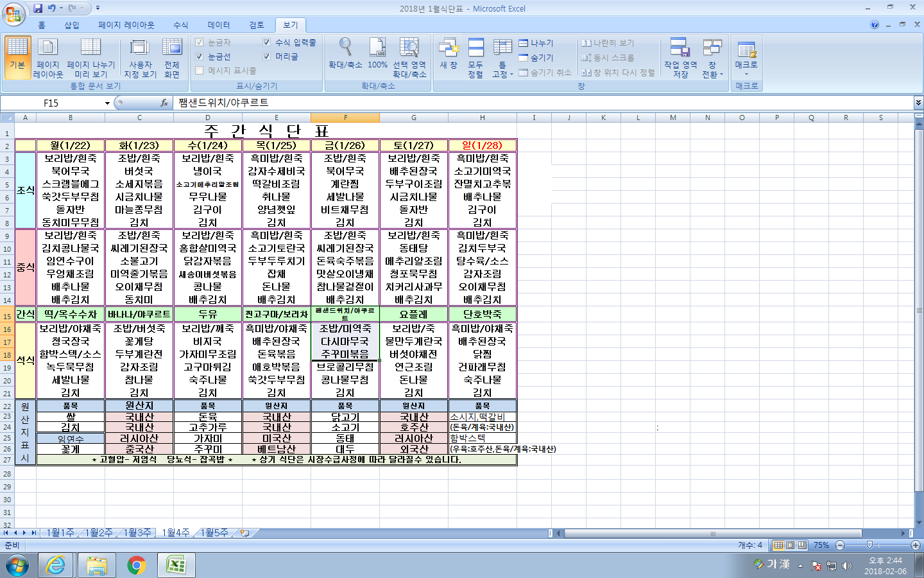Open the 수식 ribbon tab
Image resolution: width=924 pixels, height=578 pixels.
coord(180,25)
